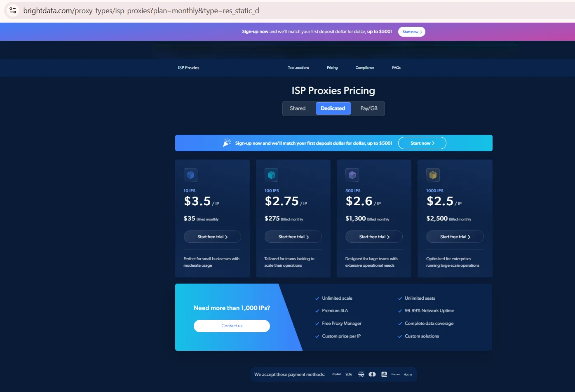The height and width of the screenshot is (392, 575).
Task: Click the $3.5 / IP price text
Action: coord(202,201)
